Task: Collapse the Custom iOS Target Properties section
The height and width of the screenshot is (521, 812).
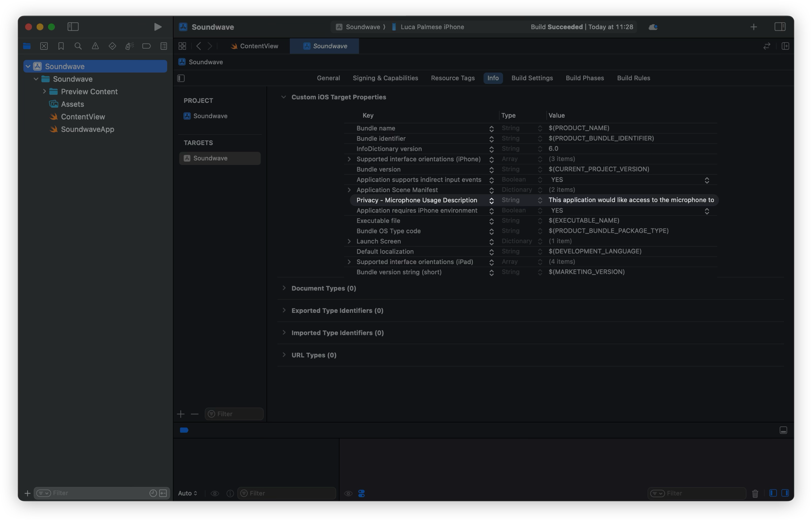Action: 284,97
